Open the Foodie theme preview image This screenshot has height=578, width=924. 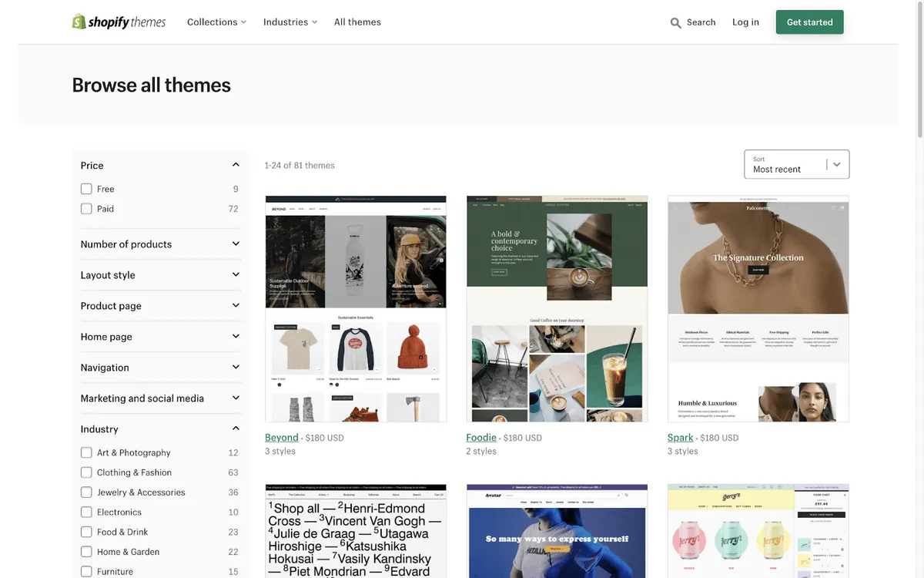point(557,308)
